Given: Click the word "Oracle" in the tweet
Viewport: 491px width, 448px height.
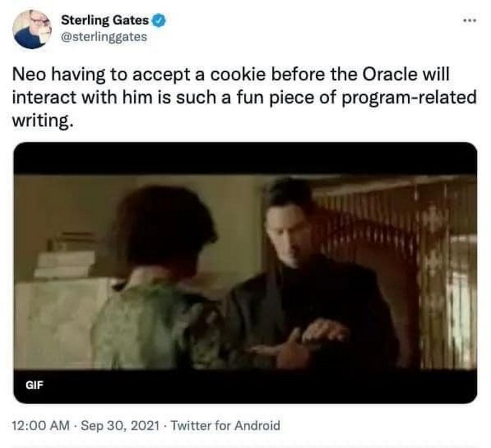Looking at the screenshot, I should [390, 74].
